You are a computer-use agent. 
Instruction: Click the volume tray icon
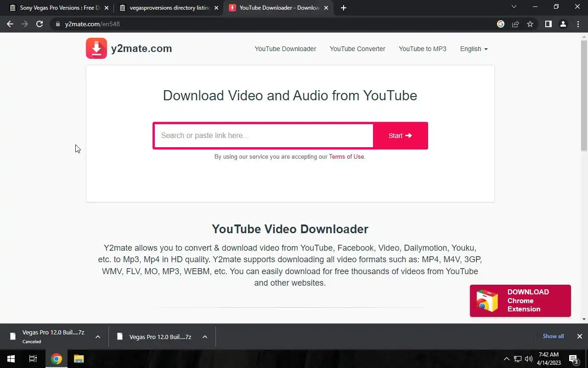tap(529, 359)
